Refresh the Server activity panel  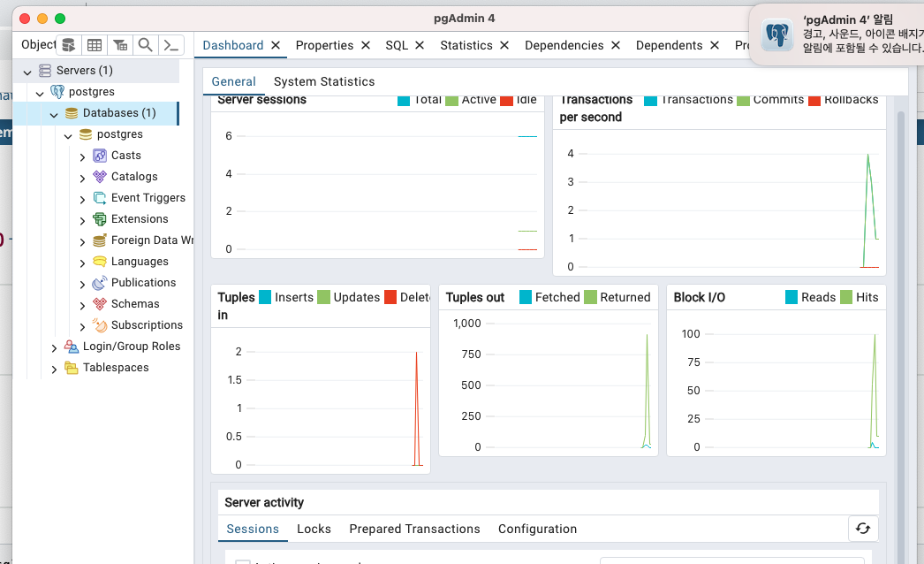coord(863,528)
